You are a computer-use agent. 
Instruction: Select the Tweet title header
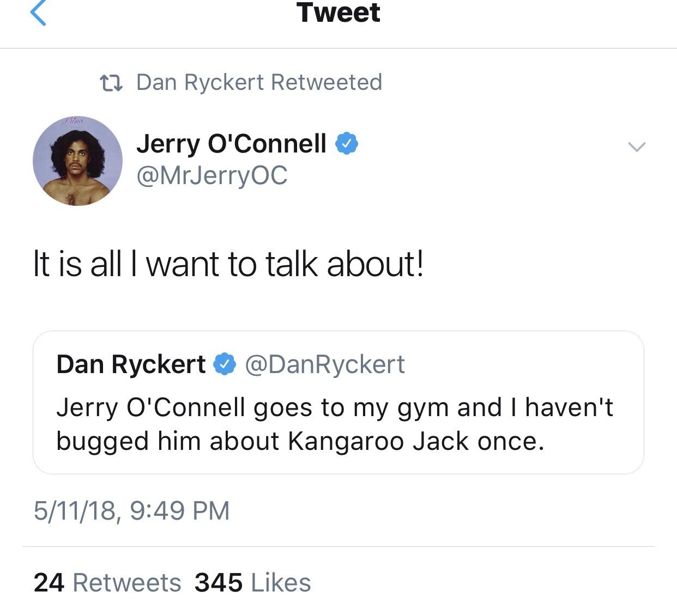click(338, 13)
